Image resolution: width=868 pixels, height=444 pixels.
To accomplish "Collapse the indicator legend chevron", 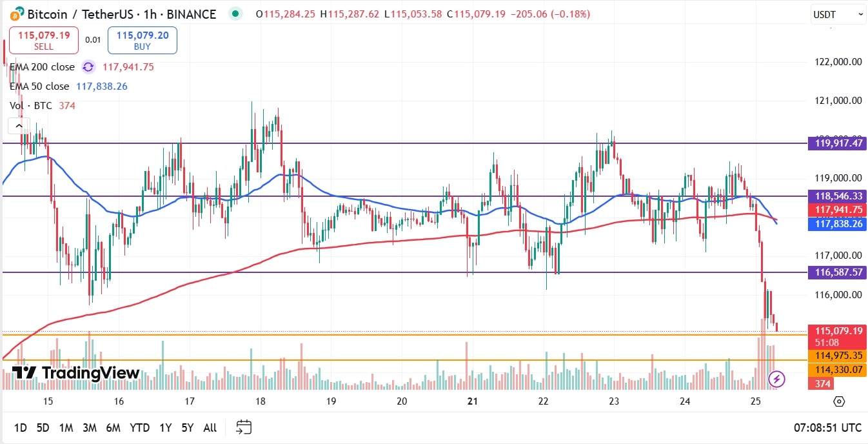I will (17, 125).
